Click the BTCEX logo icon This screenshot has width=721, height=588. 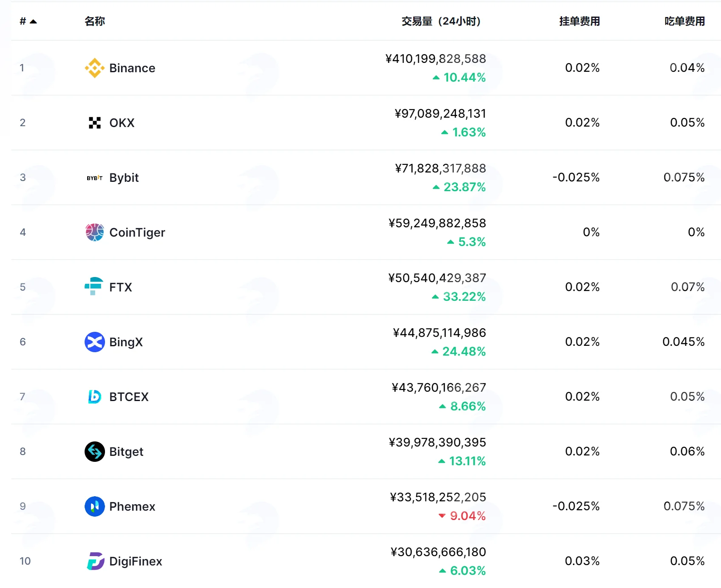[94, 397]
